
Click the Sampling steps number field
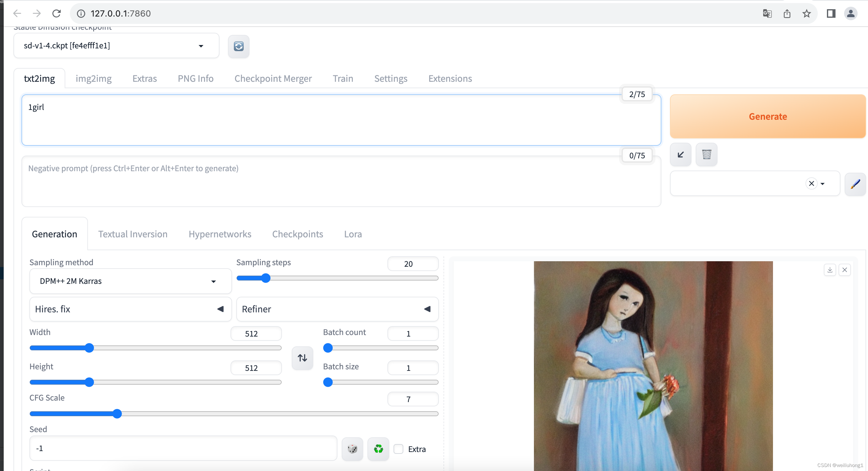413,264
